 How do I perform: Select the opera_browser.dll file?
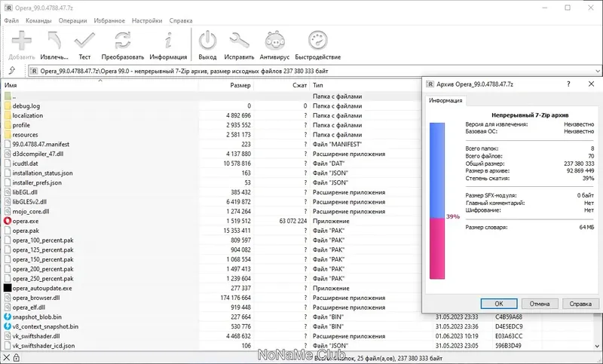[36, 298]
